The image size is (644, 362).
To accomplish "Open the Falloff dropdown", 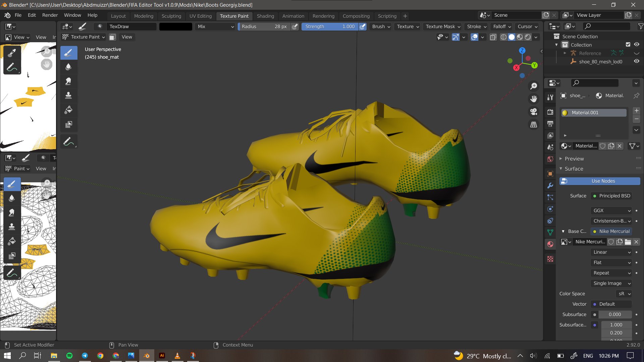I will coord(502,26).
